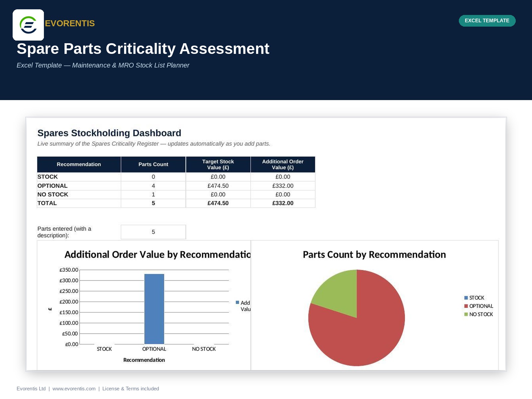
Task: Click Parts Count by Recommendation chart title
Action: pos(374,255)
